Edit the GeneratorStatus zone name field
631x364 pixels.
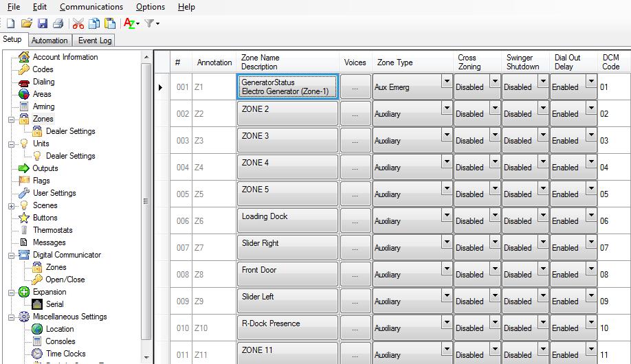(287, 87)
